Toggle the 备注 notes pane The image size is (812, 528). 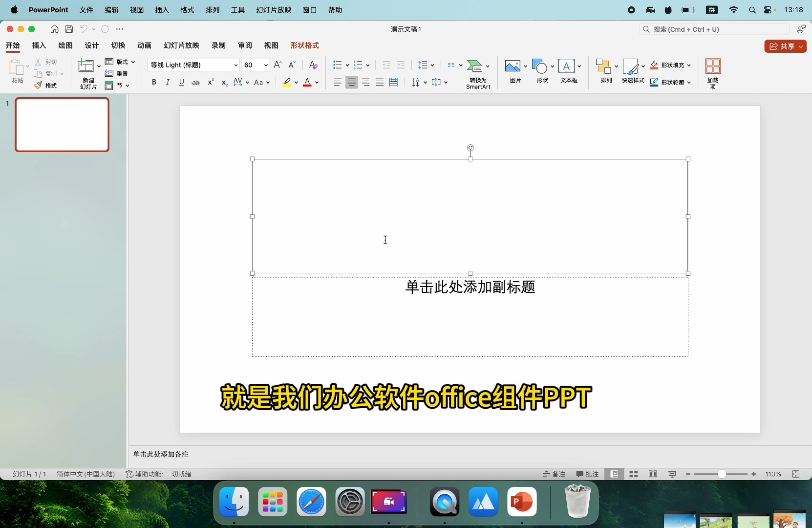coord(554,474)
